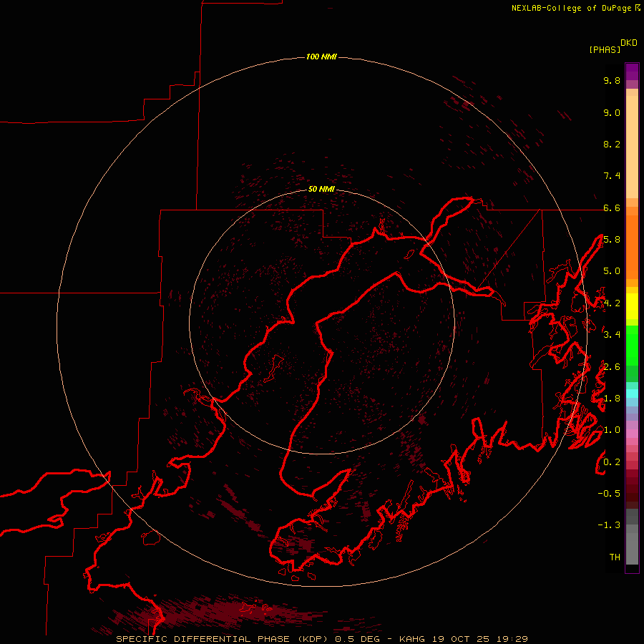
Task: Pick the peach band of the color bar
Action: tap(632, 146)
